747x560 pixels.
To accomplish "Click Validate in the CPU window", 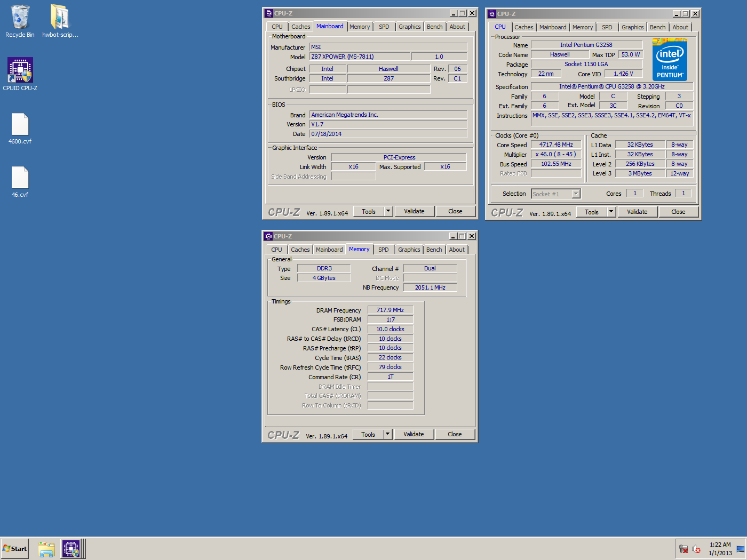I will (x=637, y=212).
